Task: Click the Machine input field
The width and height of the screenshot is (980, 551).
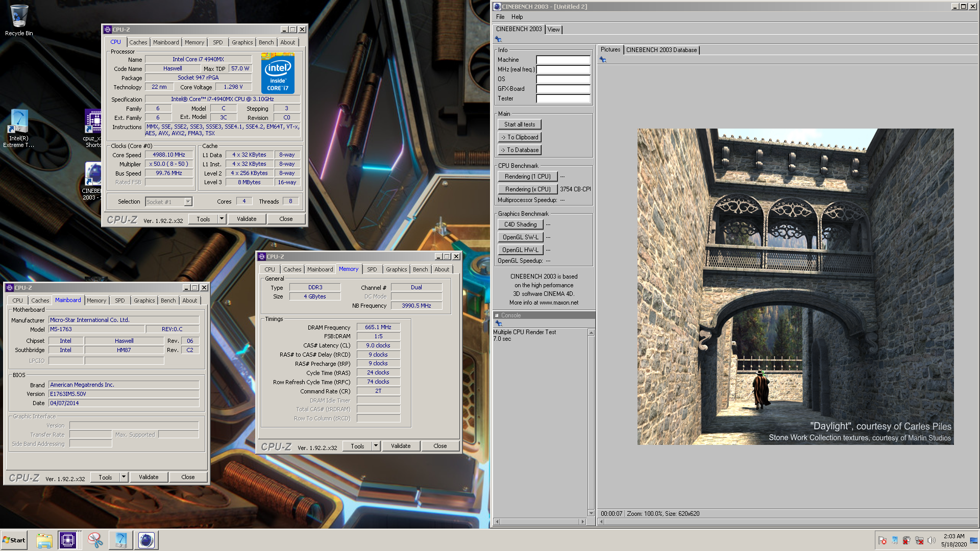Action: tap(563, 60)
